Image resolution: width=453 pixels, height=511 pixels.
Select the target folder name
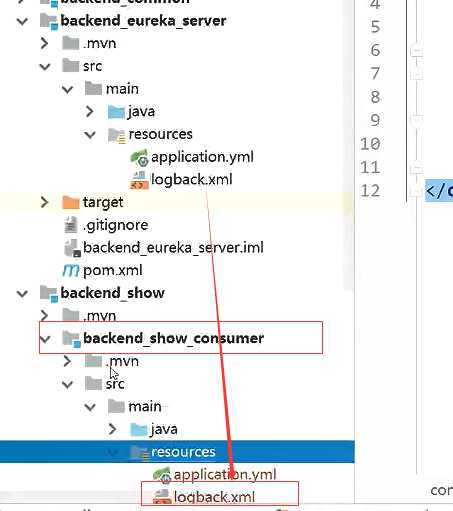pyautogui.click(x=103, y=202)
